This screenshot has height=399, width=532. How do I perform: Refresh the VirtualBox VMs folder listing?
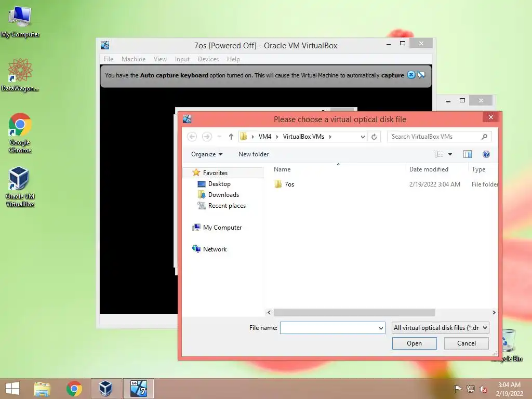click(374, 137)
